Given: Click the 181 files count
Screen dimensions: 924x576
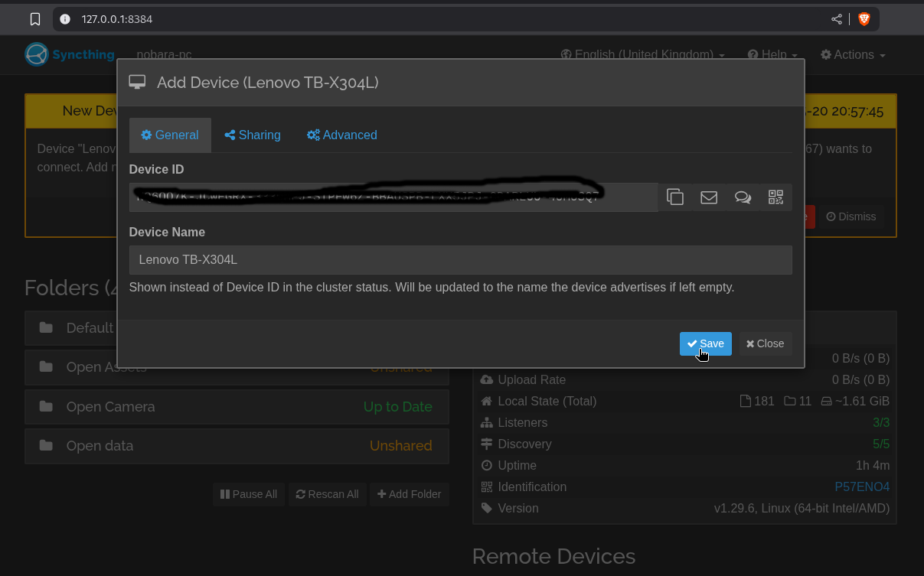Looking at the screenshot, I should [758, 401].
